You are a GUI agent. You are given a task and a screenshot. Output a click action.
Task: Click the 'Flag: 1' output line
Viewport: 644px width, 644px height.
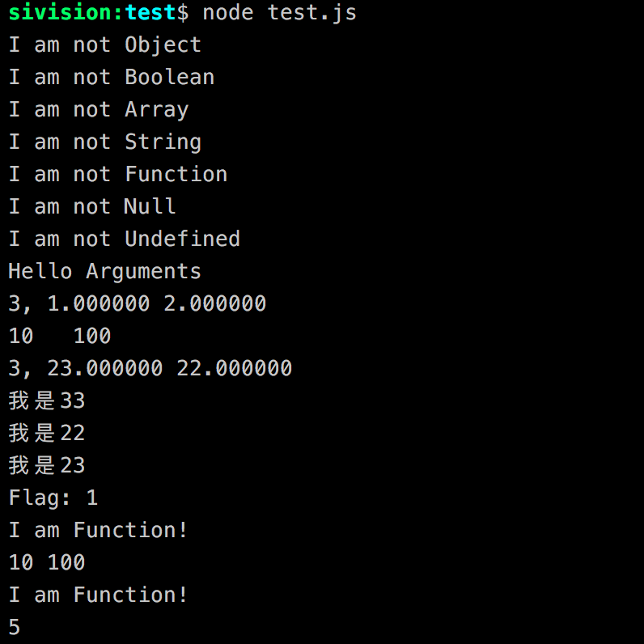(x=53, y=498)
